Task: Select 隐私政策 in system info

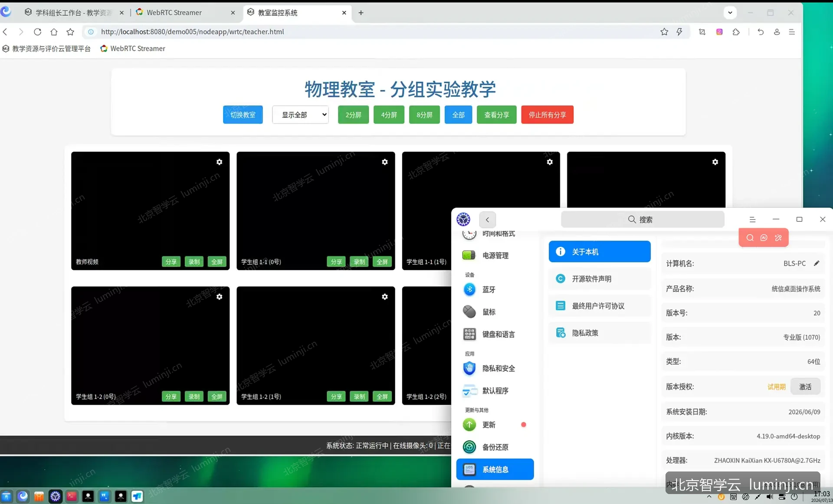Action: (600, 333)
